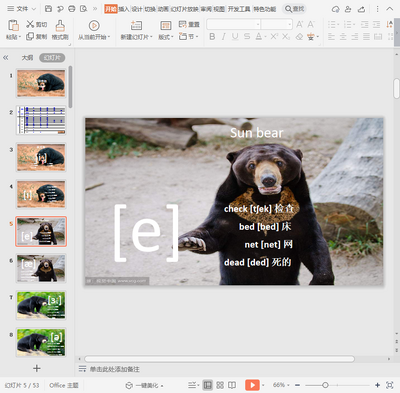Click the increase font size icon
This screenshot has height=393, width=400.
click(x=300, y=24)
